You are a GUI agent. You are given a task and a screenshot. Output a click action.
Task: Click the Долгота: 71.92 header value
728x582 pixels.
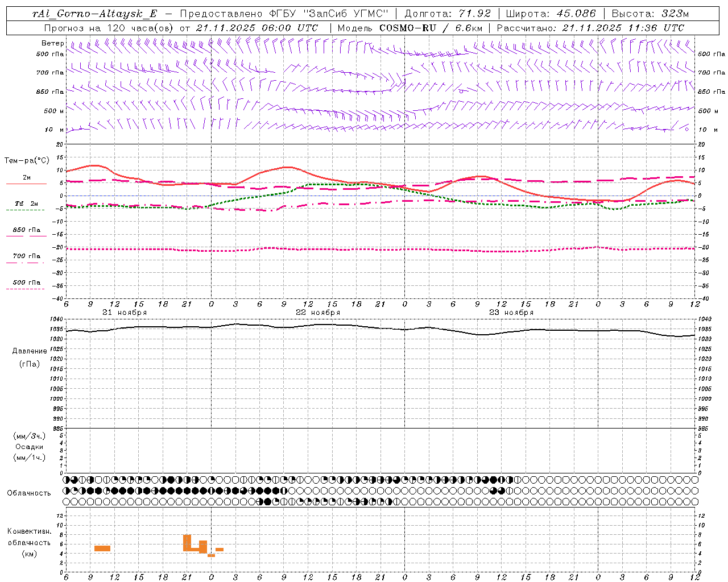coord(447,14)
